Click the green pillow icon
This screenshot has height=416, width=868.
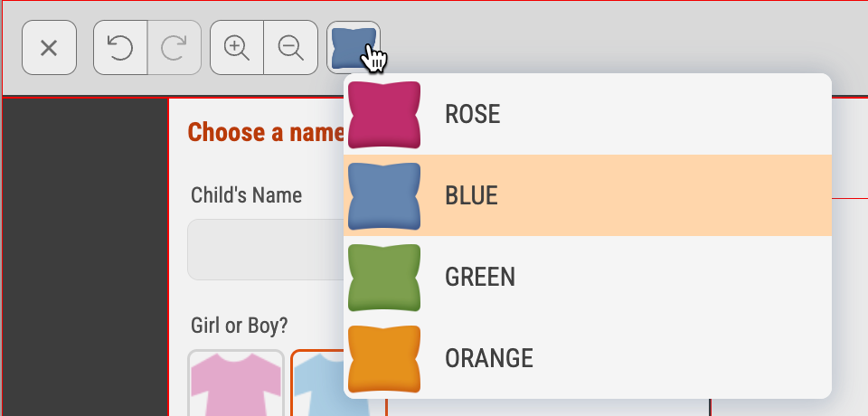click(x=384, y=278)
